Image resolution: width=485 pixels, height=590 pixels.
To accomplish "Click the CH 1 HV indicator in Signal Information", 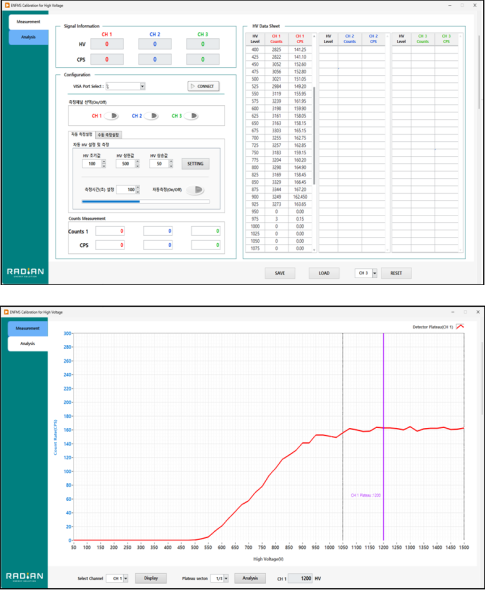I will pyautogui.click(x=107, y=44).
